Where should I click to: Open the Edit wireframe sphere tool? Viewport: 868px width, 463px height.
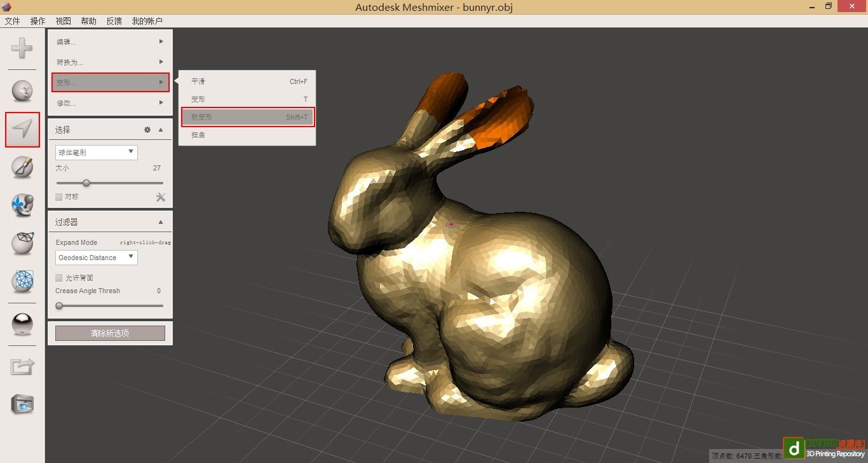pos(23,243)
